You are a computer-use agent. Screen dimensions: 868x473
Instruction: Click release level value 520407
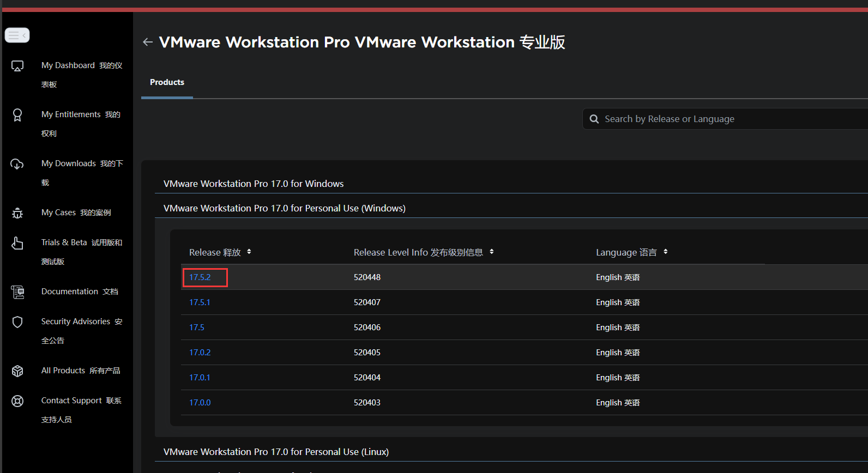click(x=367, y=302)
